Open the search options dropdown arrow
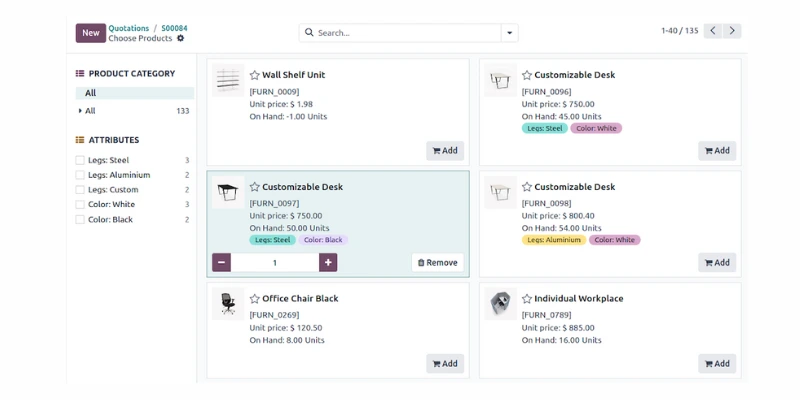This screenshot has height=400, width=800. pyautogui.click(x=509, y=33)
